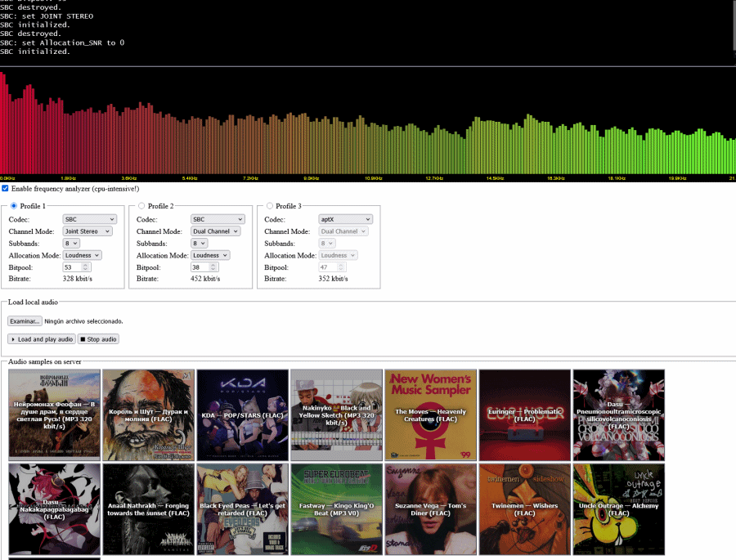Play Король и Шут FLAC sample
Viewport: 736px width, 560px height.
[148, 415]
